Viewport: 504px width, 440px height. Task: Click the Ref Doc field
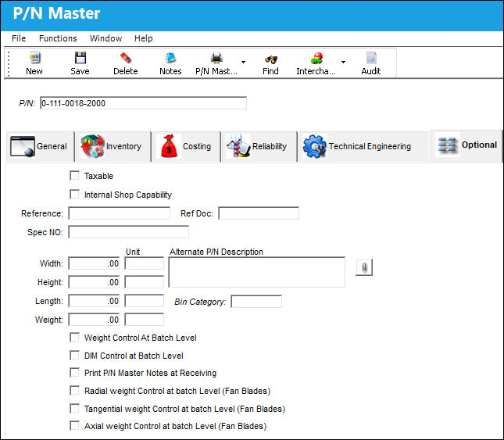(259, 213)
